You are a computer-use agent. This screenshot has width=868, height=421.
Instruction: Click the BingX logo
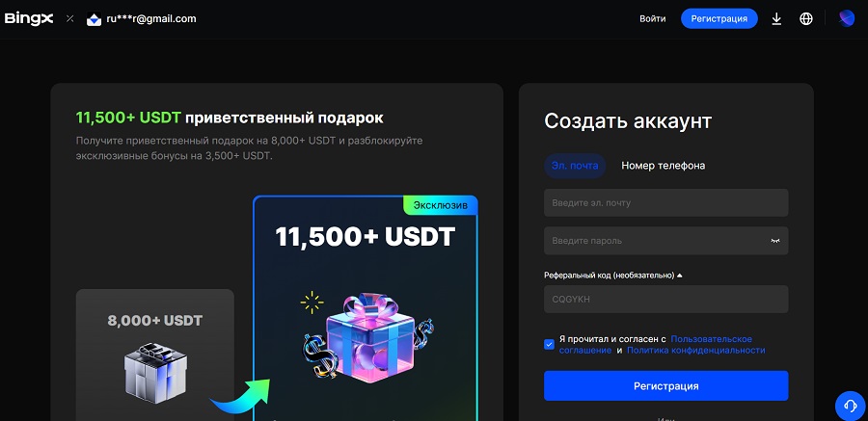coord(29,19)
